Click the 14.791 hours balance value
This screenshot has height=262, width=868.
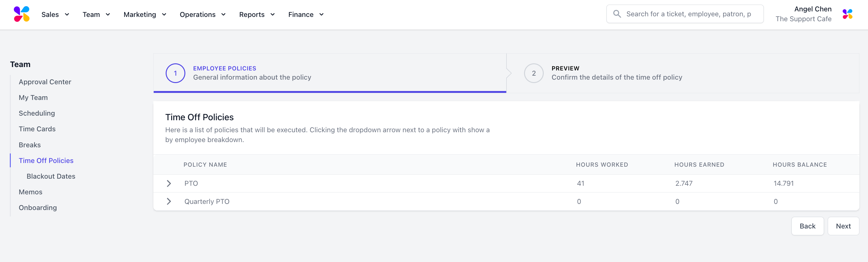point(783,184)
